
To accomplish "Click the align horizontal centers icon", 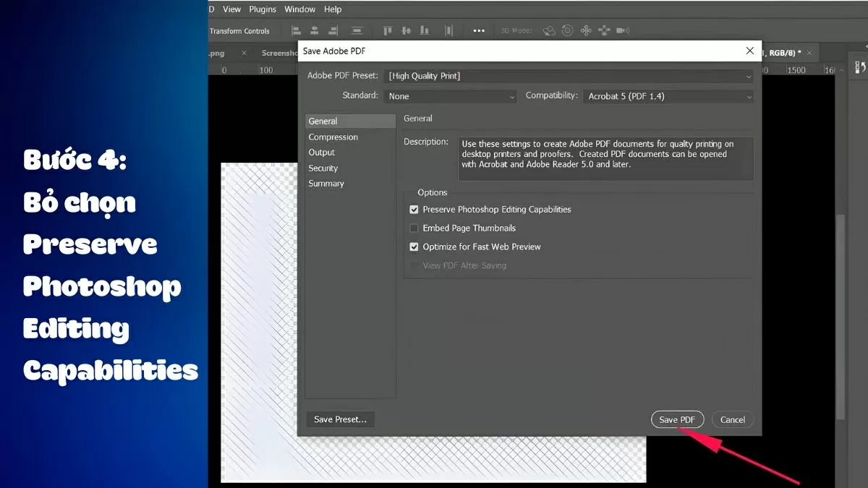I will [315, 30].
